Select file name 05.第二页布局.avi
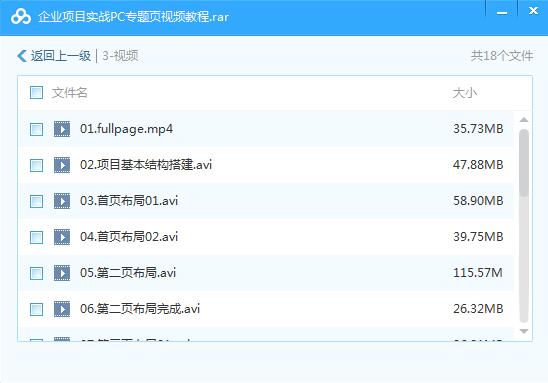Viewport: 548px width, 383px height. [128, 273]
